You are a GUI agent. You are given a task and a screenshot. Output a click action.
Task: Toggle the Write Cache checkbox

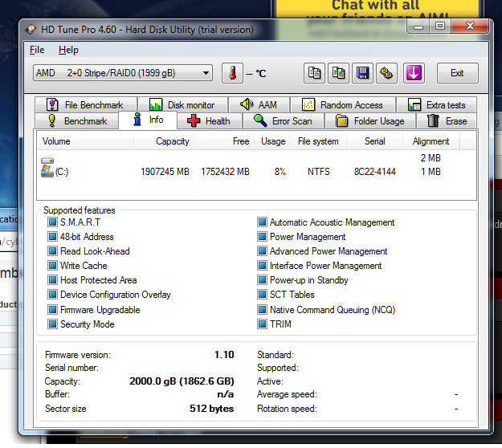click(x=52, y=266)
